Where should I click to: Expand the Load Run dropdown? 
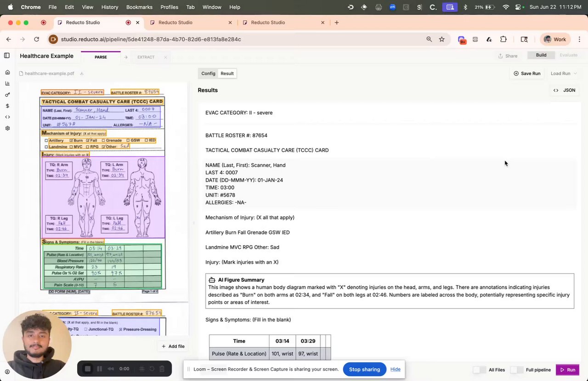click(x=564, y=73)
